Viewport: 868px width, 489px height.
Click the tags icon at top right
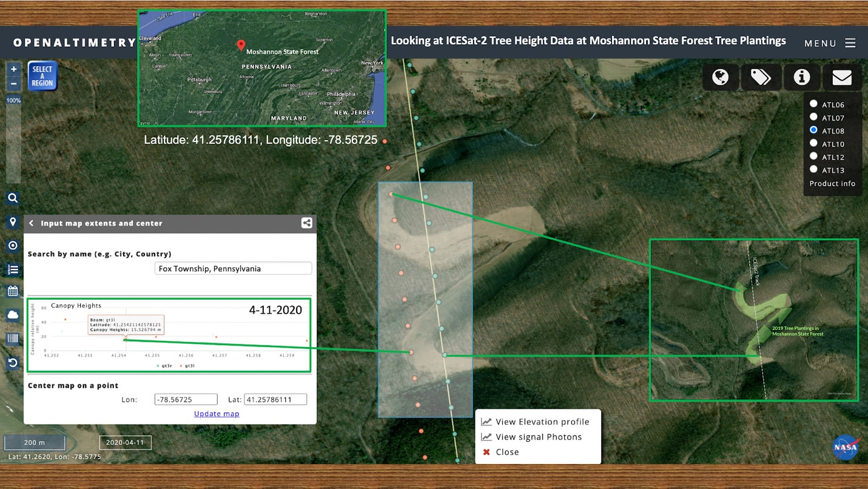[761, 77]
